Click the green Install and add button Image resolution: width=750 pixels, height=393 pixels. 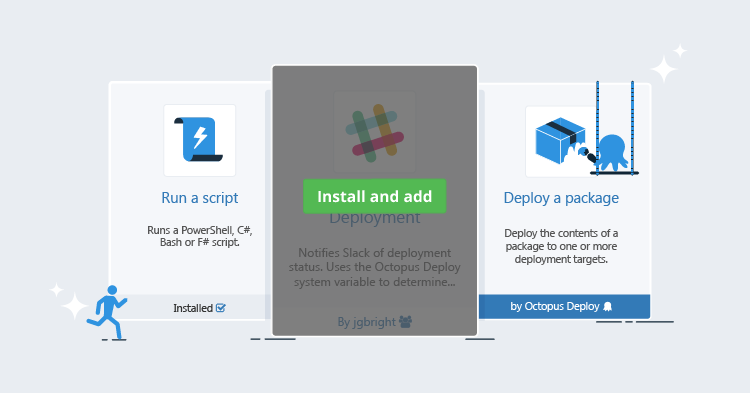(x=375, y=196)
